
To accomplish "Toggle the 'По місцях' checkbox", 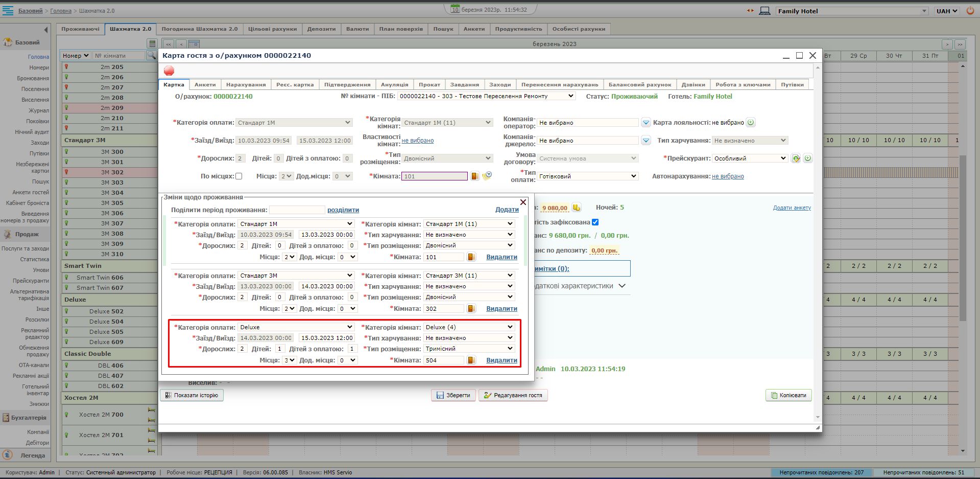I will click(x=238, y=176).
